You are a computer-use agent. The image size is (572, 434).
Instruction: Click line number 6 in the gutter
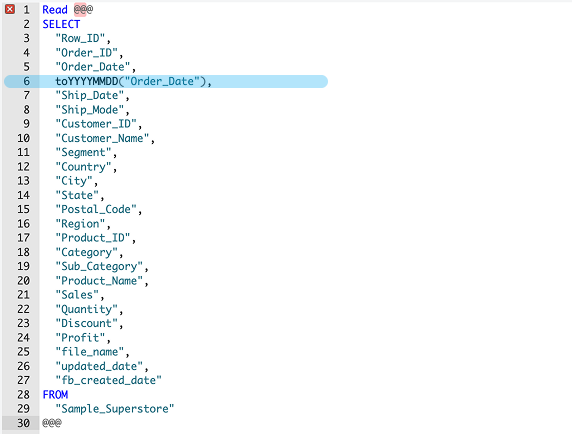pos(26,81)
